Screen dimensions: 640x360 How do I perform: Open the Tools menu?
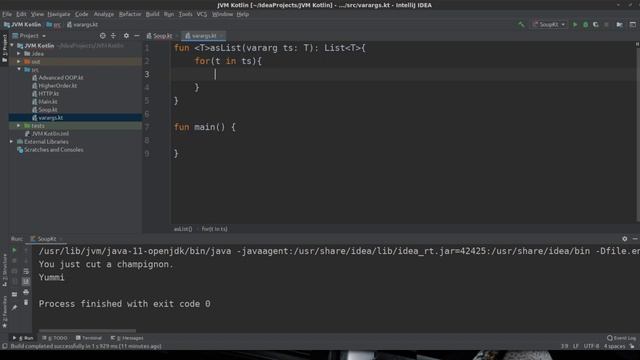pyautogui.click(x=185, y=14)
